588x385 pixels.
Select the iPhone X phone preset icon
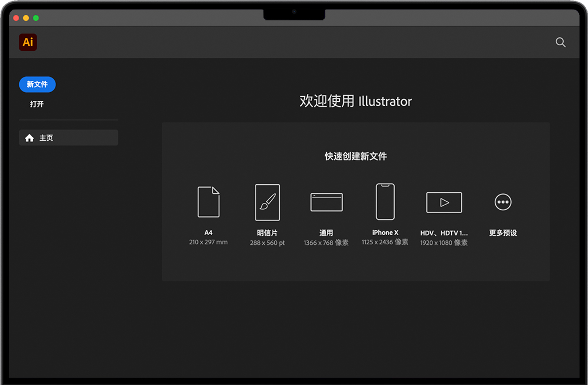coord(385,202)
